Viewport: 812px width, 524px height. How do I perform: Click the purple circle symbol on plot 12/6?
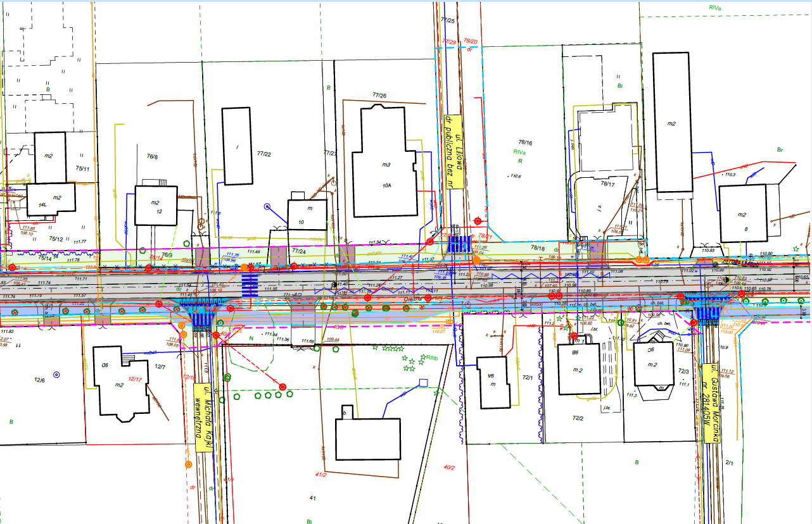tap(56, 375)
